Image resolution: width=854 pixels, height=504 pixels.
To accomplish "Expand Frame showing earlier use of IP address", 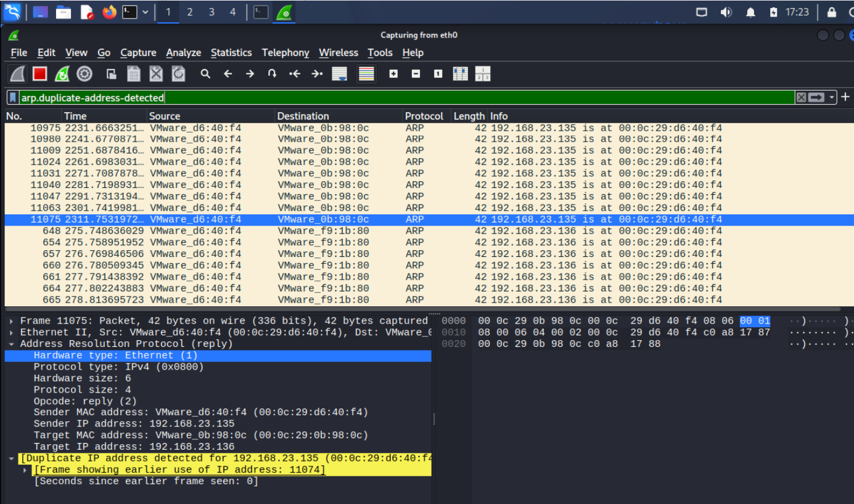I will (26, 470).
